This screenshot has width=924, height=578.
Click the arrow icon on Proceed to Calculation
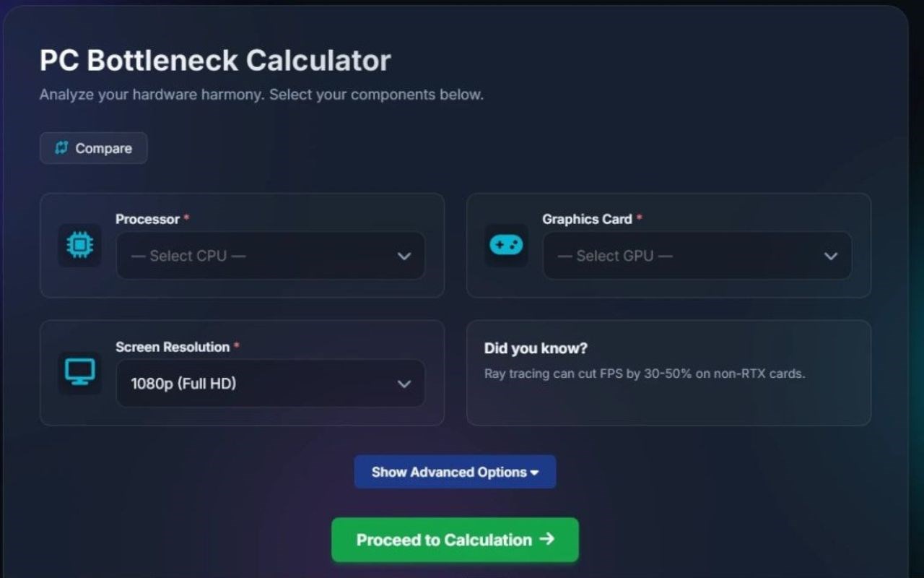[546, 540]
